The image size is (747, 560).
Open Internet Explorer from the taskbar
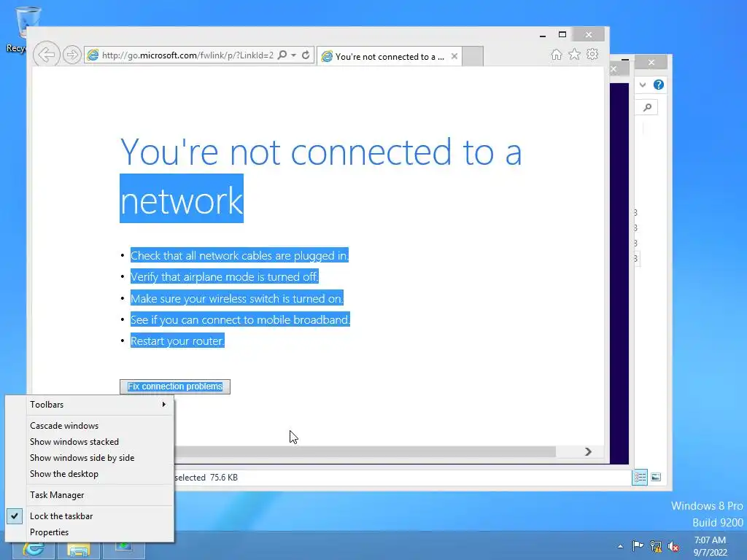33,550
